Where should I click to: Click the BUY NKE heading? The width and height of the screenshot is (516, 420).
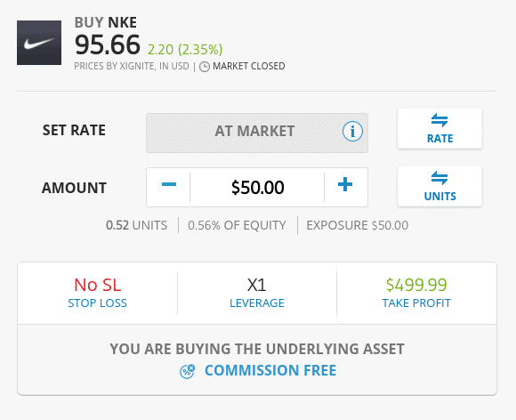click(106, 22)
